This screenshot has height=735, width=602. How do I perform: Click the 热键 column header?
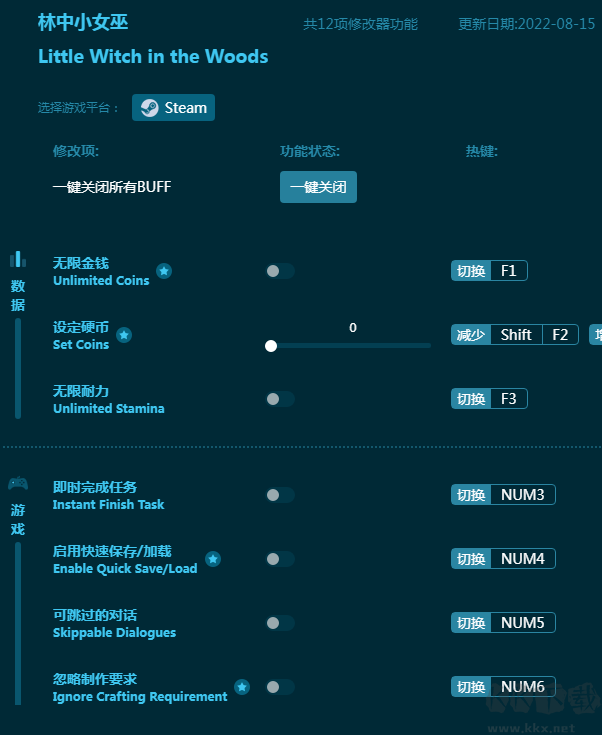[x=482, y=151]
